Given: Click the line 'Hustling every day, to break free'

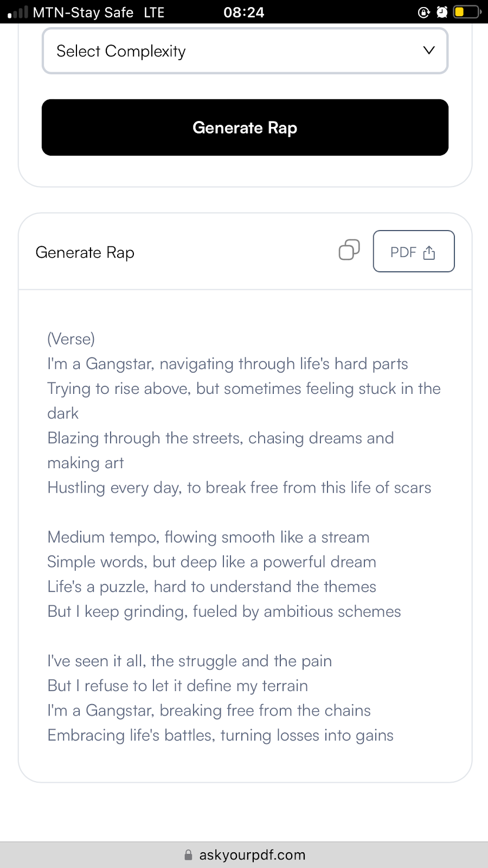Looking at the screenshot, I should [239, 488].
